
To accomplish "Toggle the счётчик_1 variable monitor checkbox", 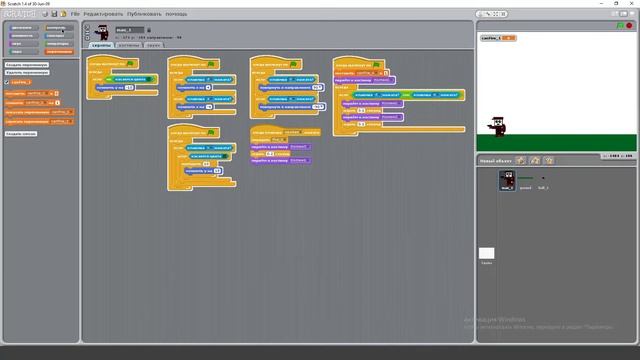I will [7, 82].
